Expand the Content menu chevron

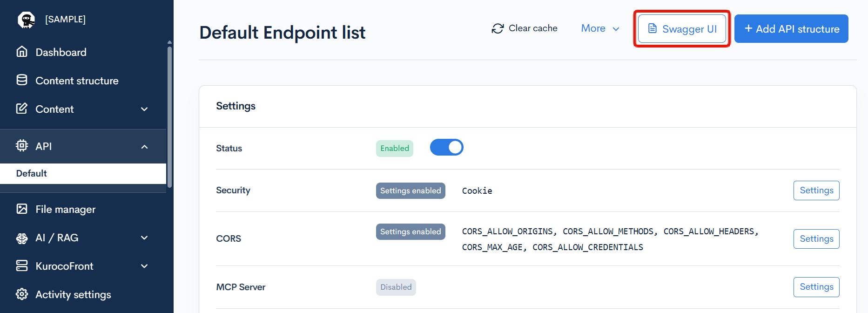point(144,109)
